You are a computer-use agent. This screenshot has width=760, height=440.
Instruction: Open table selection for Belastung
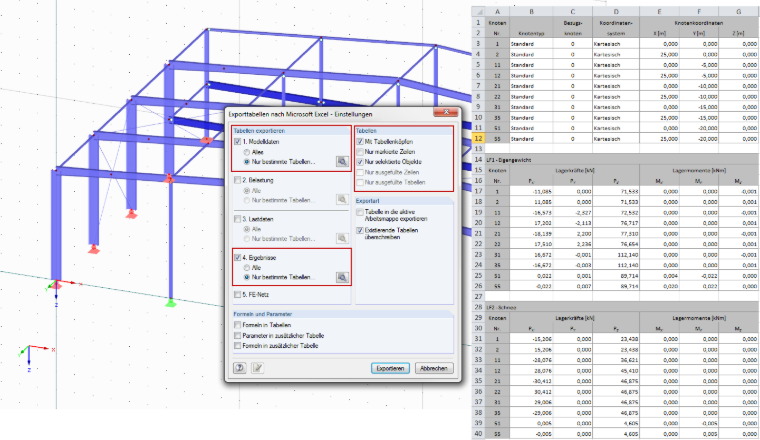pyautogui.click(x=342, y=200)
